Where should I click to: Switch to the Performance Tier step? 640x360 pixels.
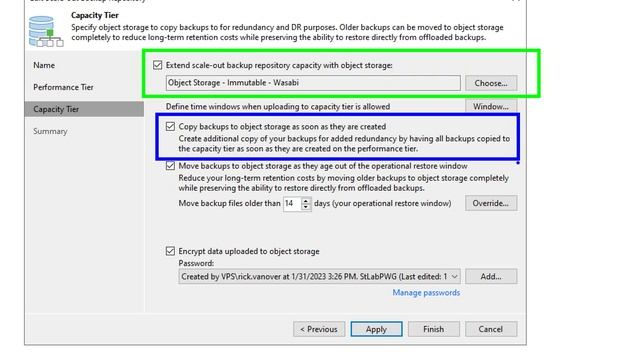coord(63,87)
